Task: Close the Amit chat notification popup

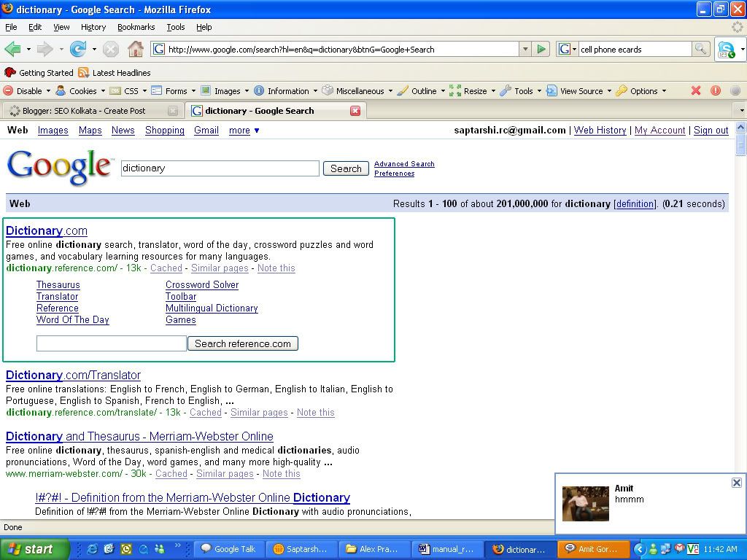Action: coord(736,483)
